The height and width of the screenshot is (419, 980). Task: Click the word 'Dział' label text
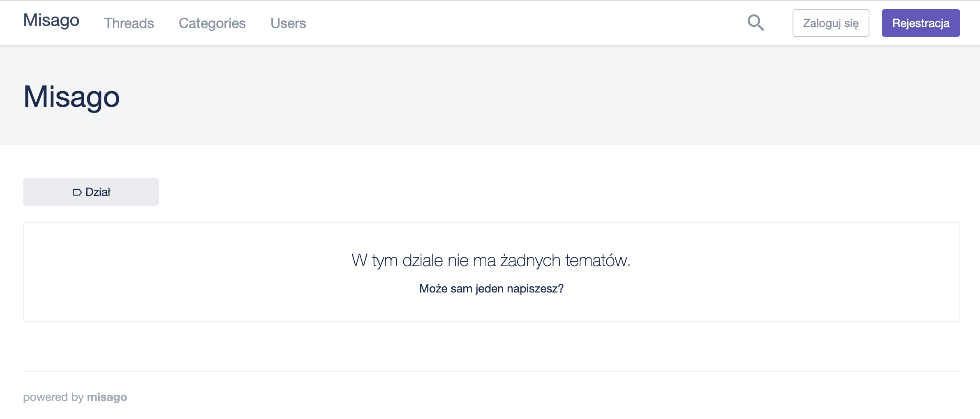[98, 192]
